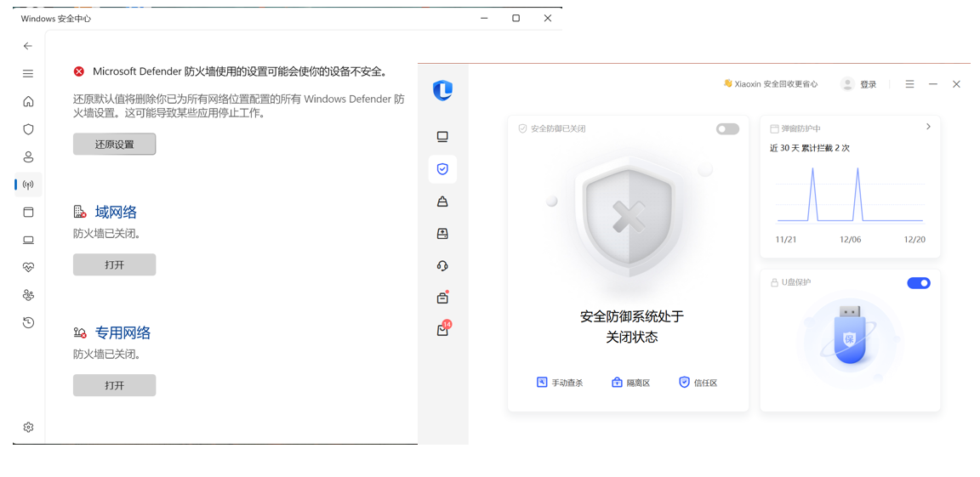
Task: Open Device performance & health heart icon
Action: (x=28, y=267)
